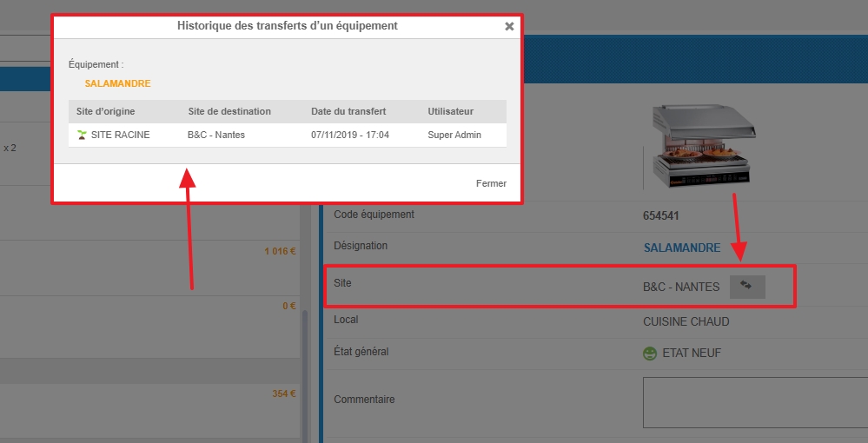Click the Site d'origine column header
This screenshot has width=868, height=443.
pyautogui.click(x=105, y=111)
